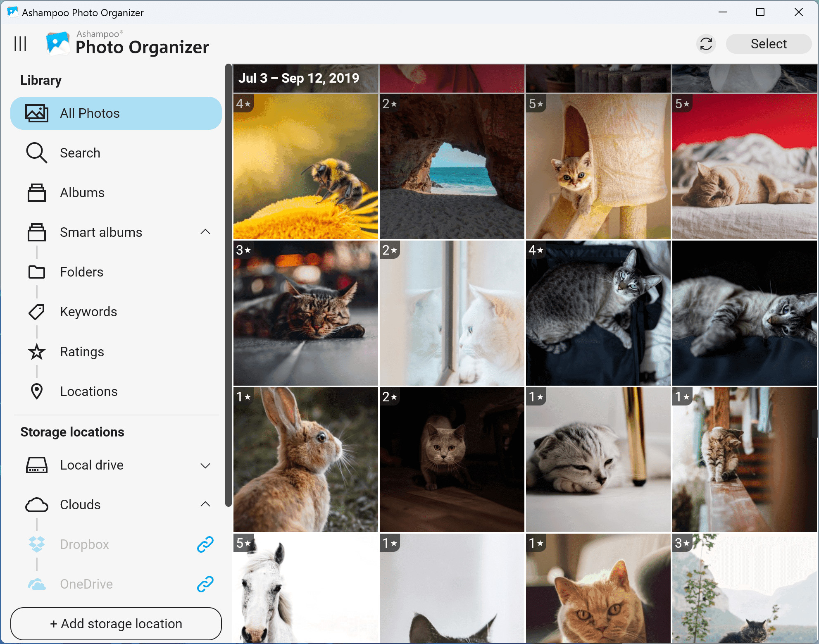Minimize the Photo Organizer window
The width and height of the screenshot is (819, 644).
point(723,12)
